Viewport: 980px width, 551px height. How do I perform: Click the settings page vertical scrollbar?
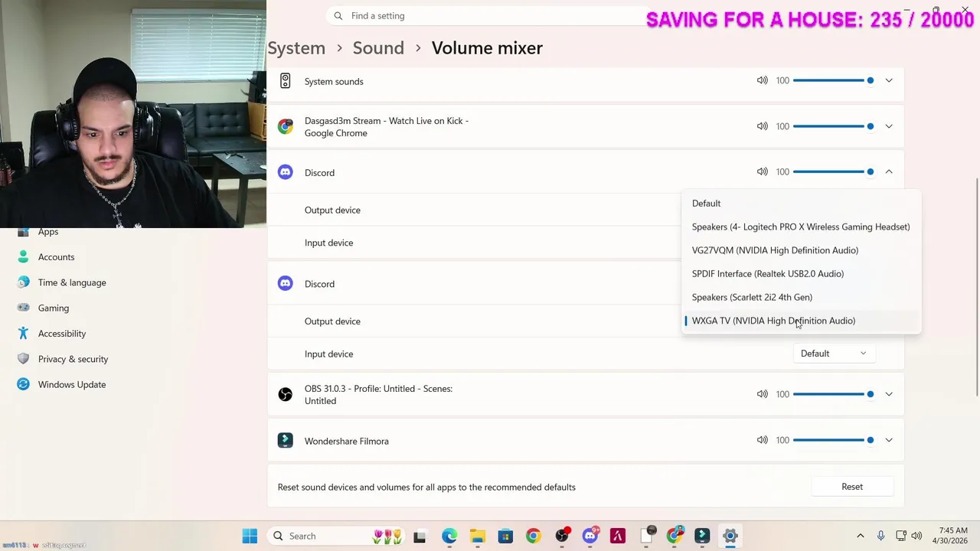976,287
